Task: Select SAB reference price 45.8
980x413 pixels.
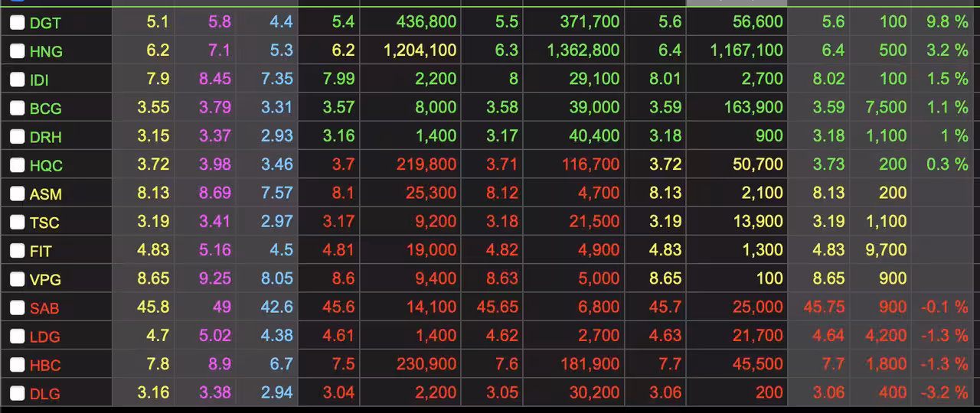Action: pyautogui.click(x=152, y=307)
